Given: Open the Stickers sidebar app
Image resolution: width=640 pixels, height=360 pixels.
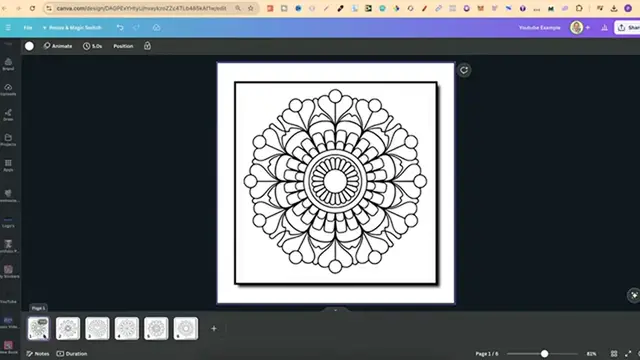Looking at the screenshot, I should click(8, 271).
